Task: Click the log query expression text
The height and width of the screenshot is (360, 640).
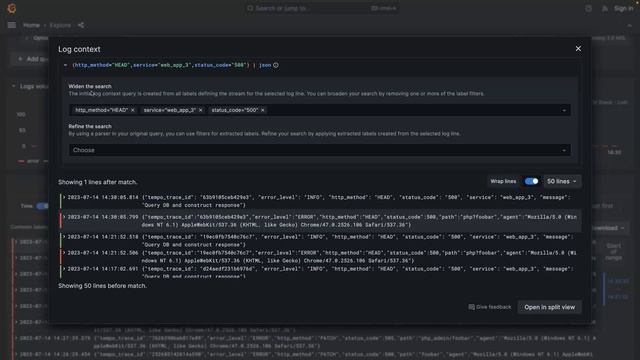Action: click(171, 65)
